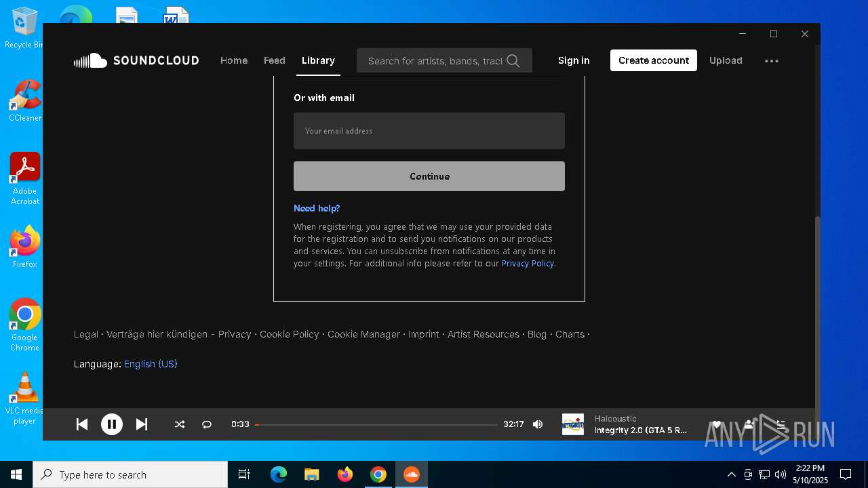Open the Need help? link

tap(317, 208)
